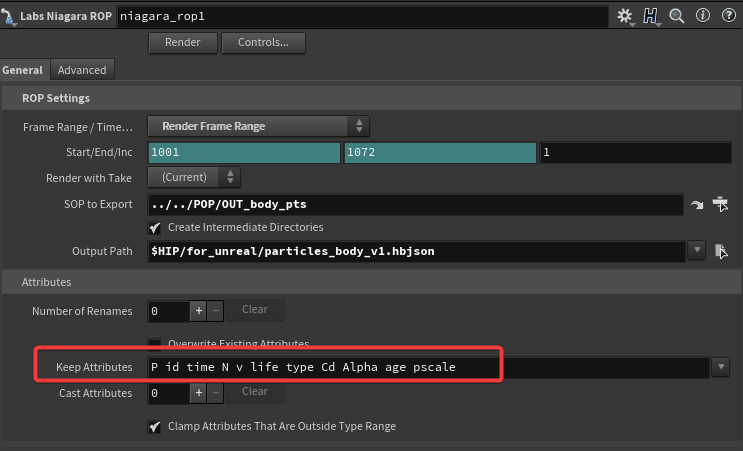Click the SOP to Export path field
The width and height of the screenshot is (743, 451).
pos(416,204)
